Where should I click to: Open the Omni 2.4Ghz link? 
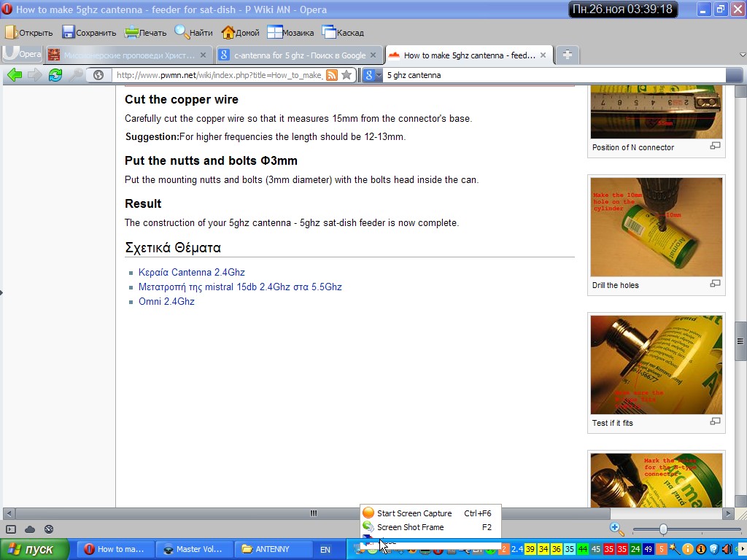(x=166, y=301)
